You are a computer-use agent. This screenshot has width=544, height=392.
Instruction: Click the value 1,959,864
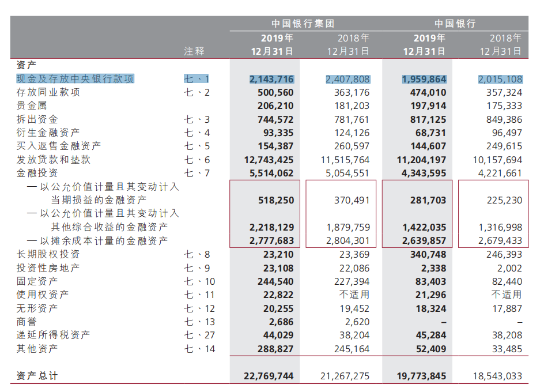pyautogui.click(x=424, y=80)
